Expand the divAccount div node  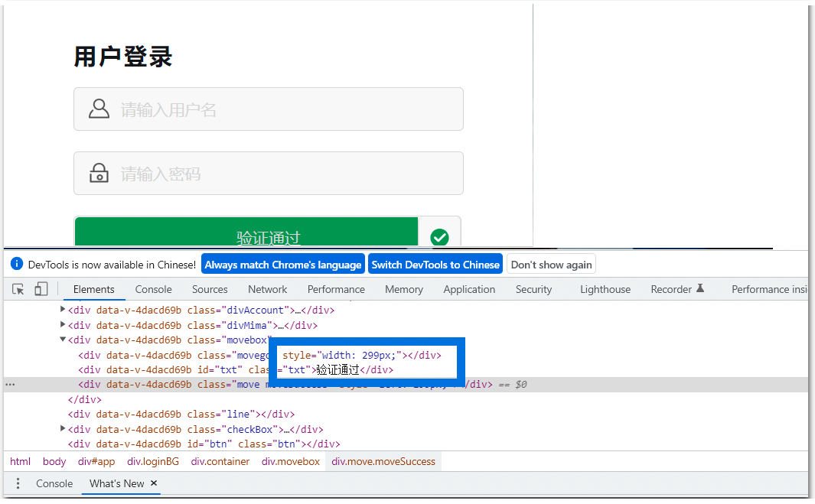pyautogui.click(x=63, y=309)
